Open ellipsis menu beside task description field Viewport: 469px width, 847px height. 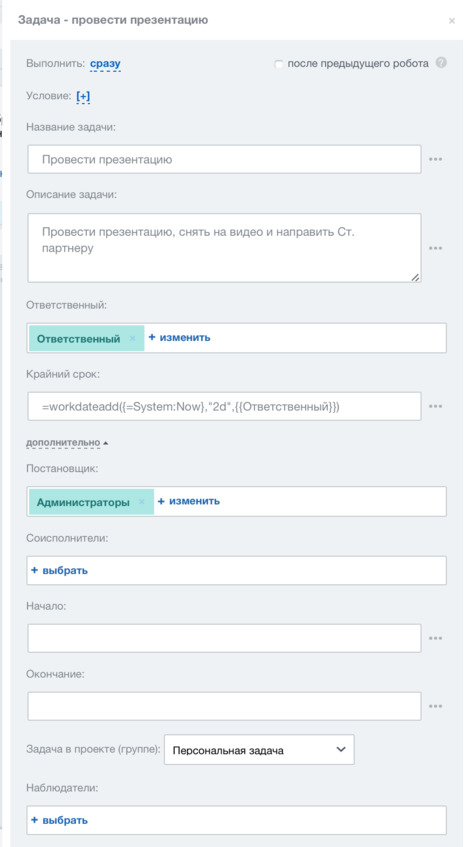click(436, 248)
